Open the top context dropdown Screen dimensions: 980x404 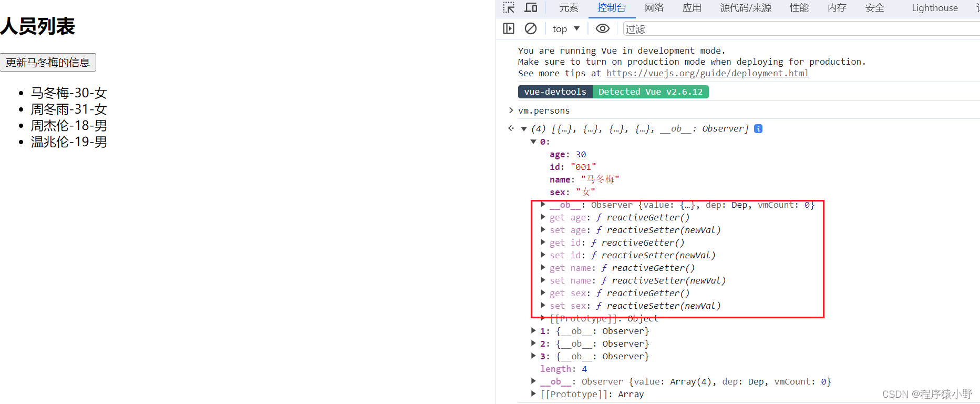tap(566, 29)
